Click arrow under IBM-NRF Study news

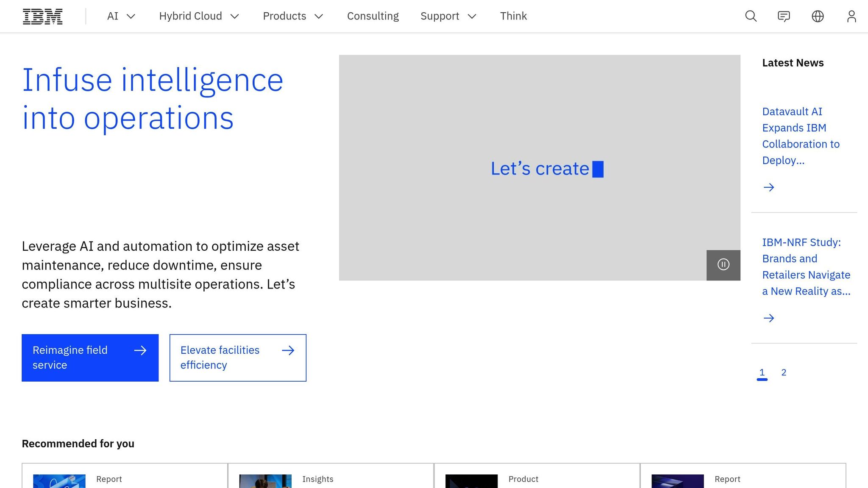click(768, 318)
